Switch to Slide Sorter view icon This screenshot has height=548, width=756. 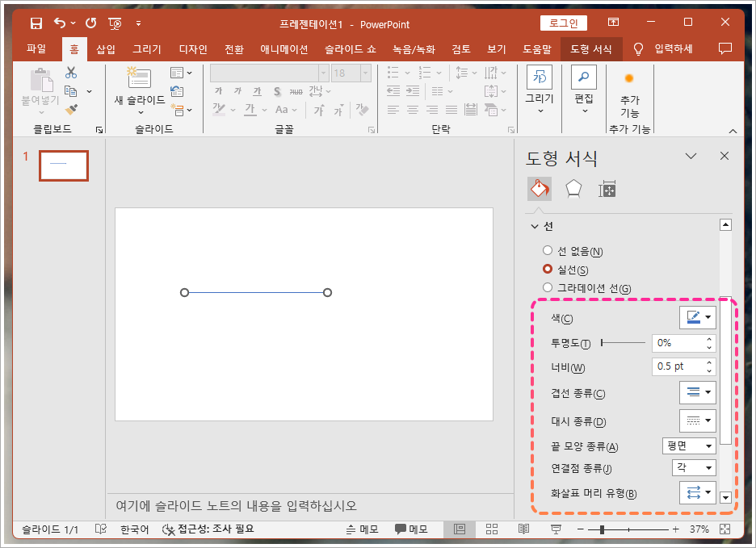[x=492, y=529]
